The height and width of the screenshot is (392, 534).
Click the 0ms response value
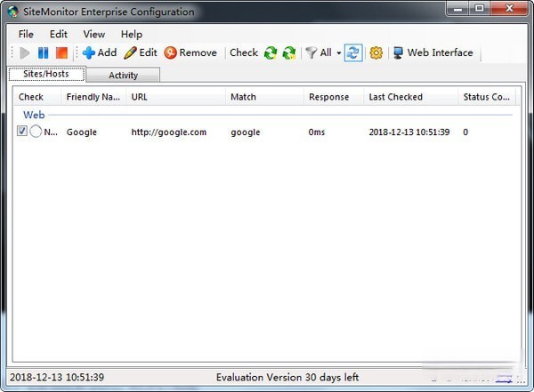(x=317, y=132)
